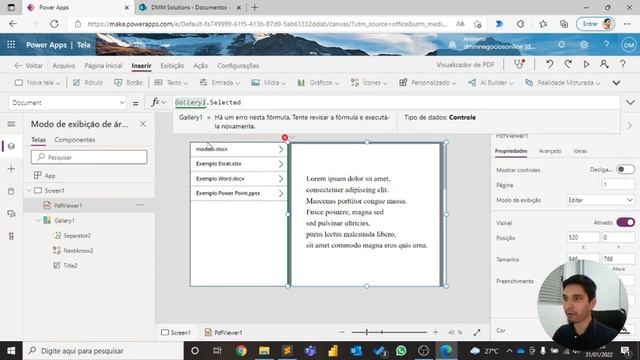
Task: Insert a Botão button control
Action: pos(128,82)
